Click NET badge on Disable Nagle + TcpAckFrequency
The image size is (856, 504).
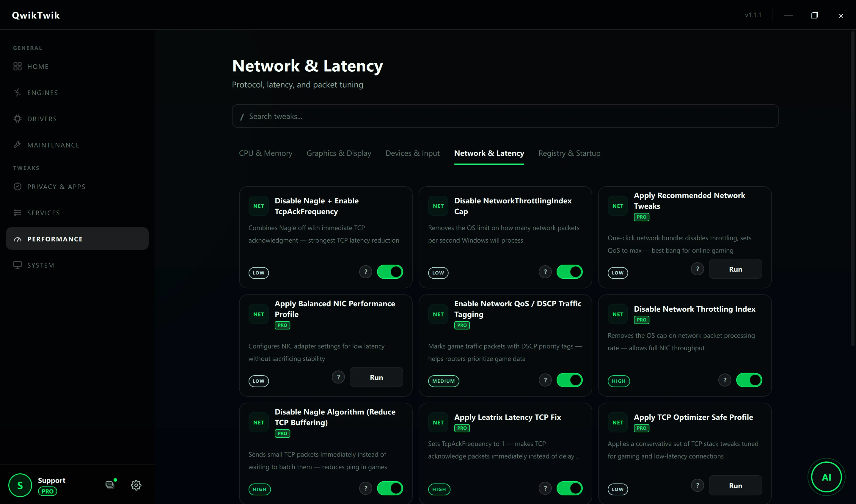point(258,206)
